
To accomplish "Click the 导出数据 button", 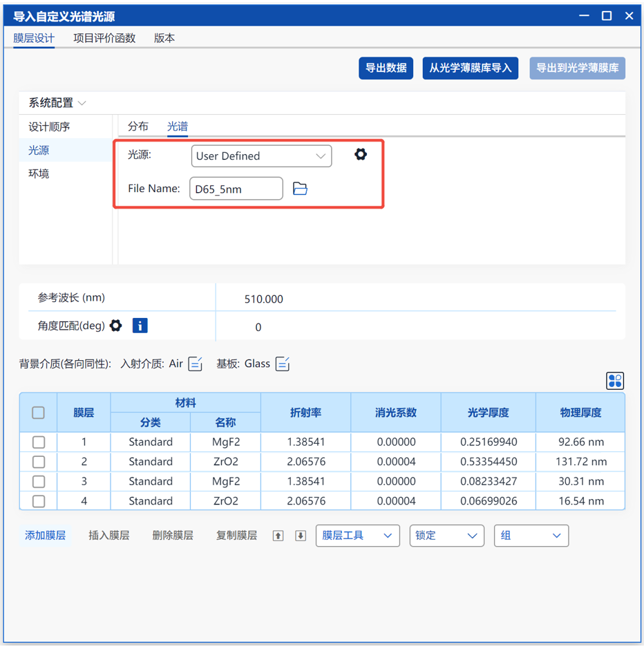I will tap(386, 68).
